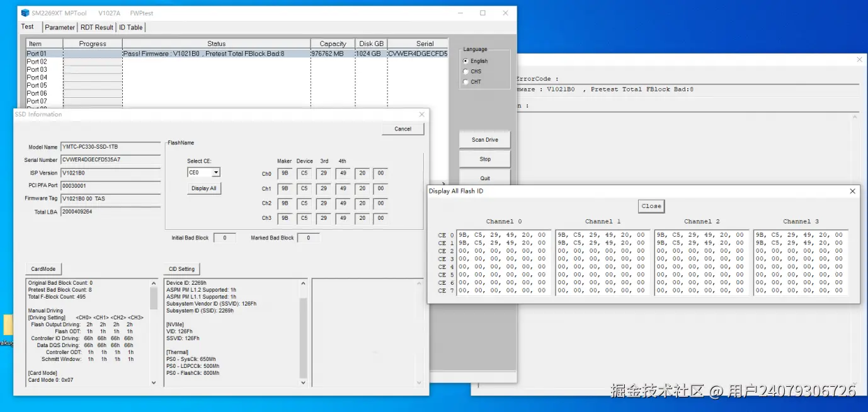Click the Status column header
The width and height of the screenshot is (868, 412).
(x=216, y=43)
